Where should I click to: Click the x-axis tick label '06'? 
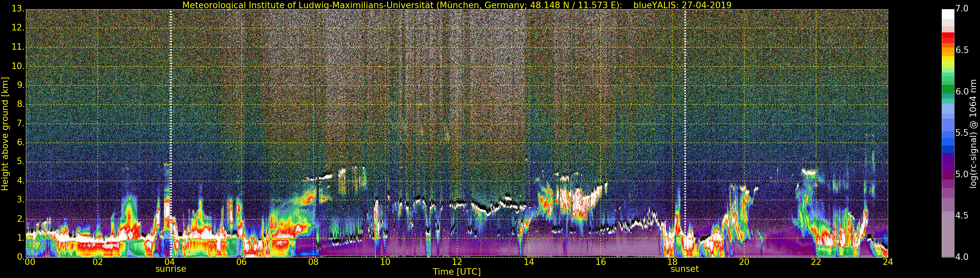[242, 262]
